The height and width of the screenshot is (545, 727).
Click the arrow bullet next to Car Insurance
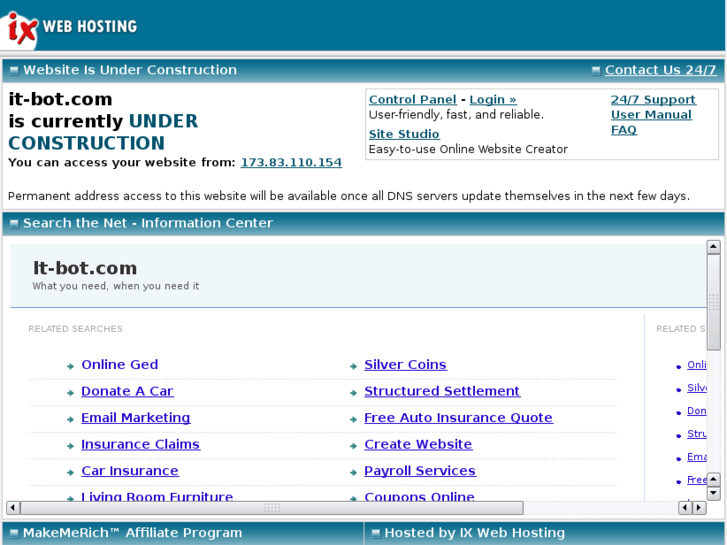[70, 473]
